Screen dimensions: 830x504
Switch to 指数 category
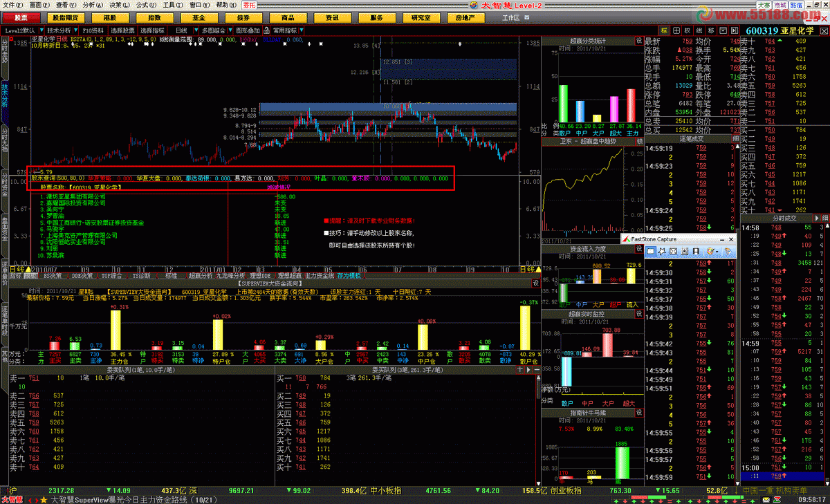coord(155,17)
